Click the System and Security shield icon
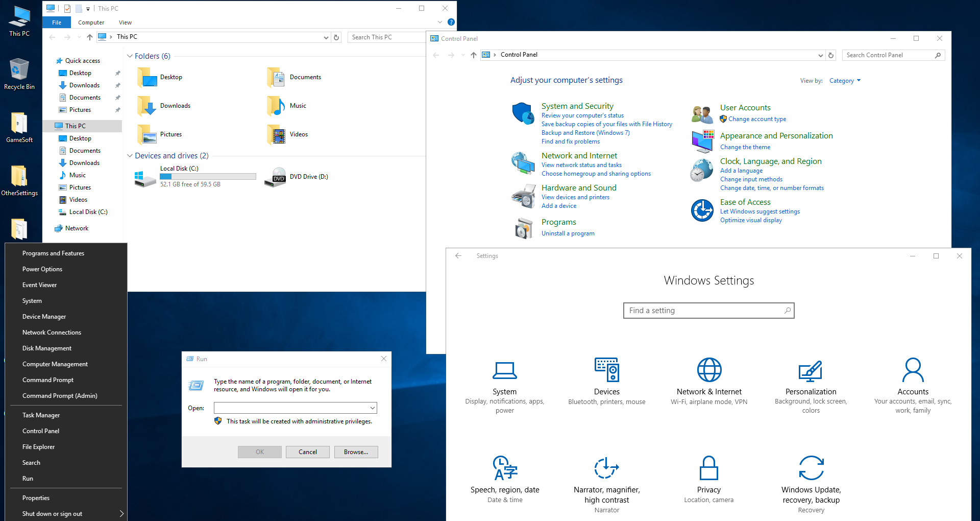The image size is (980, 521). [523, 113]
